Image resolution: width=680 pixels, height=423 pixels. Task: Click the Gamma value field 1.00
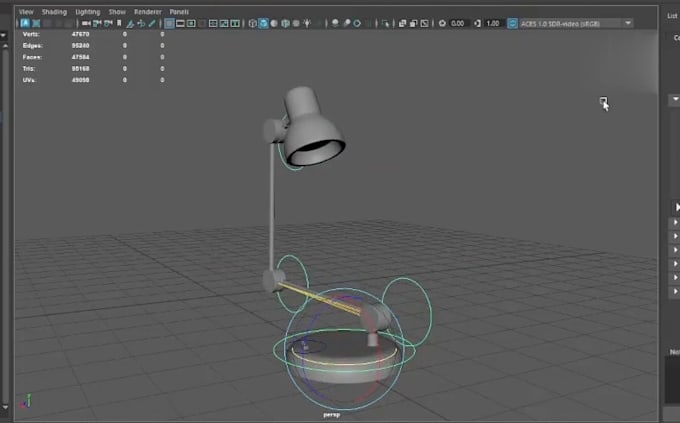click(494, 23)
